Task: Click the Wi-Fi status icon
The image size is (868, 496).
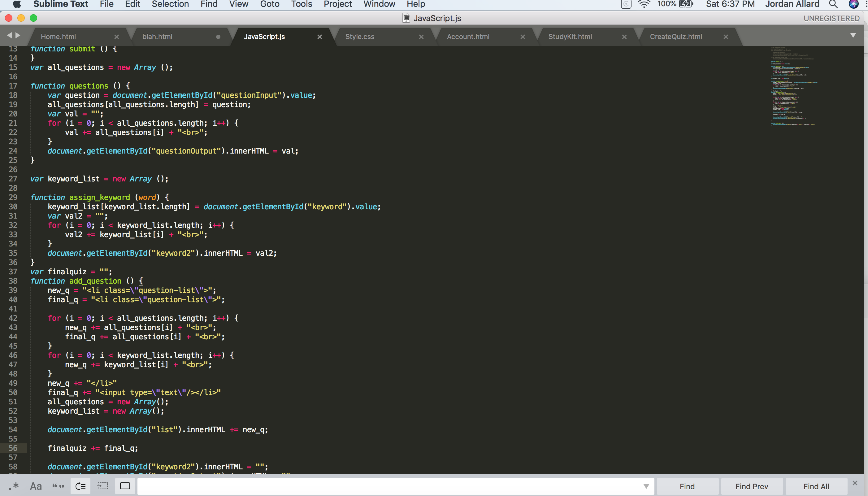Action: coord(643,4)
